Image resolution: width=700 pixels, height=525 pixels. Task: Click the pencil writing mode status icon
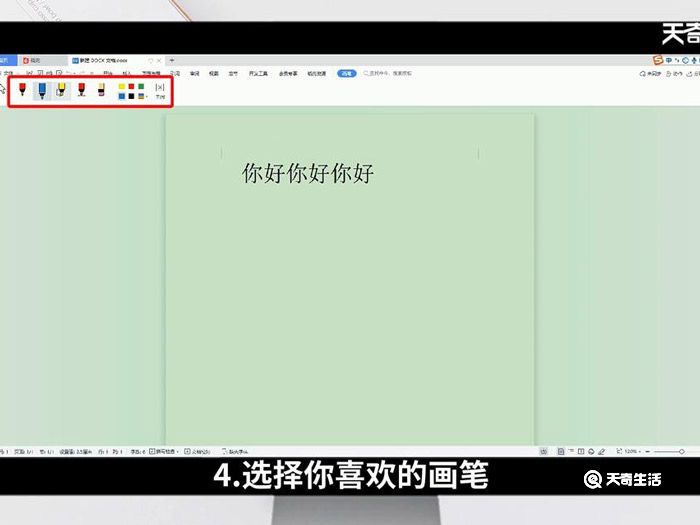pyautogui.click(x=601, y=451)
